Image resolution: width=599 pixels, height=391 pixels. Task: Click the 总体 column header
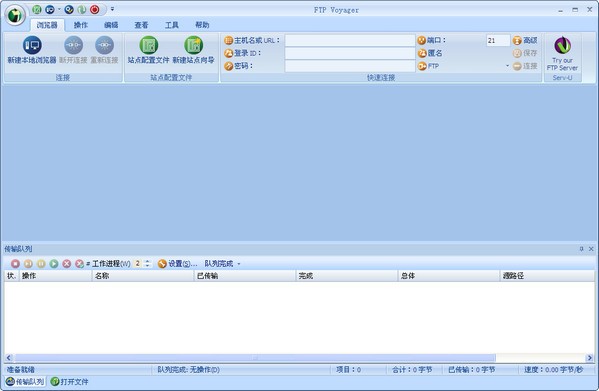[x=449, y=276]
